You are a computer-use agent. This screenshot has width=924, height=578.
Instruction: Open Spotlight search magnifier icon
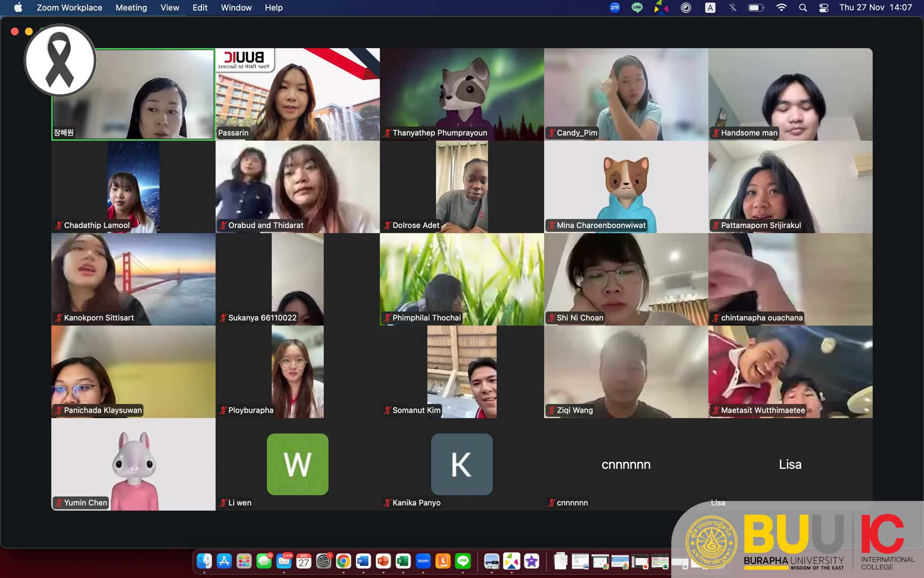(803, 7)
